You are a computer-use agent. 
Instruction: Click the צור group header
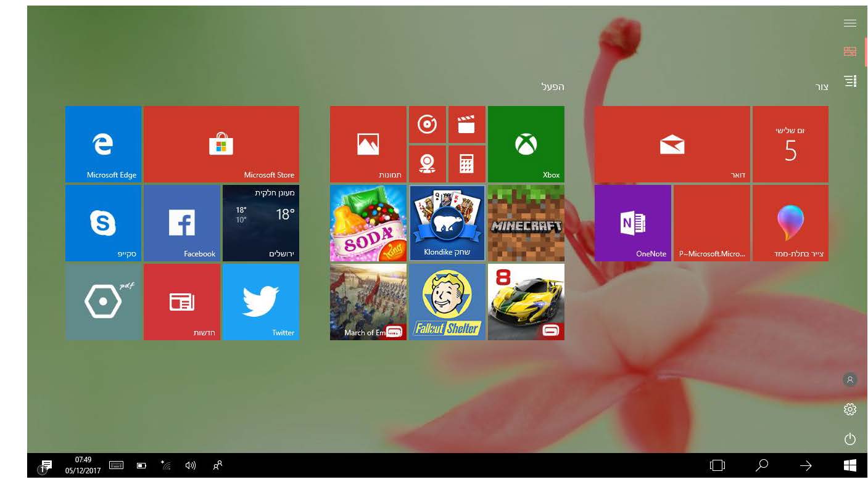click(822, 87)
